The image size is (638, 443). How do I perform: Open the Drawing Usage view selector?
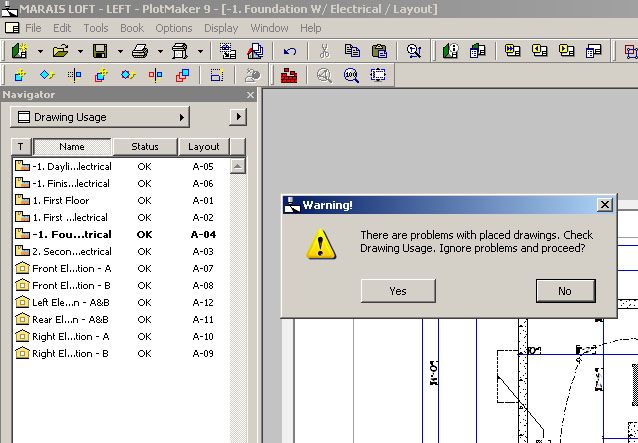pos(100,117)
